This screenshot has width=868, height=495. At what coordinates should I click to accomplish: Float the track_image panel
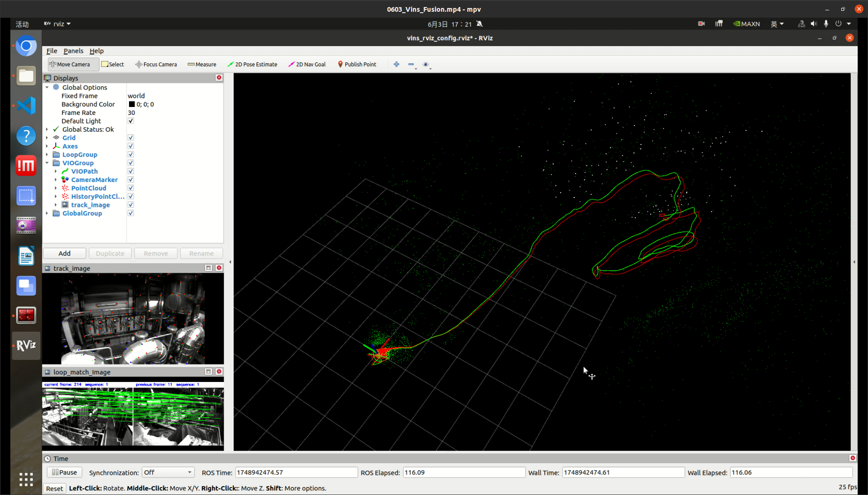coord(209,268)
